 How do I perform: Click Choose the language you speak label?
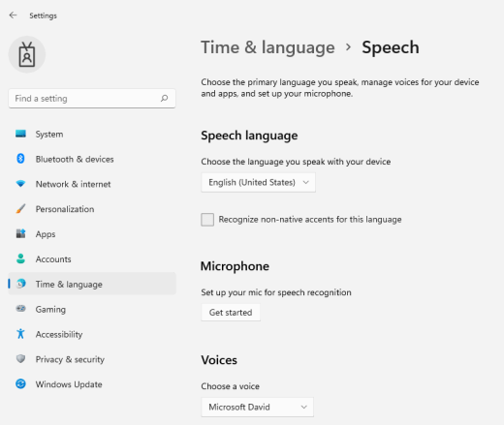coord(296,162)
